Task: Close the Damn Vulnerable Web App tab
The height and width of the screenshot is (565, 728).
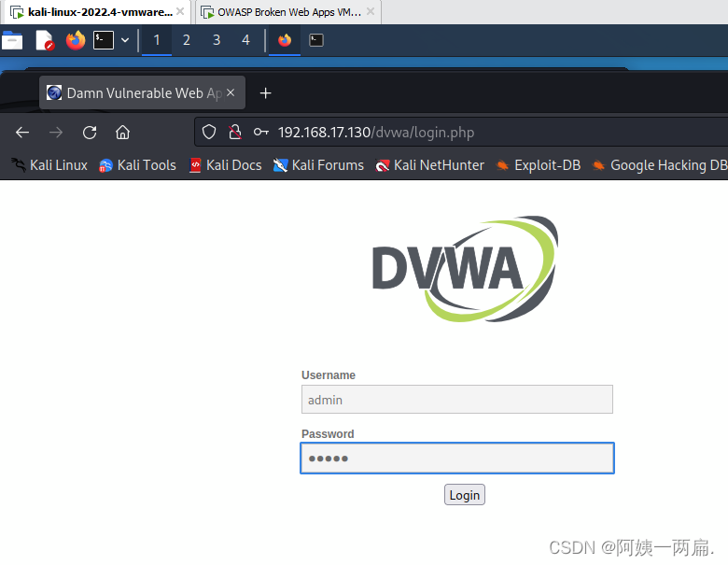Action: [231, 93]
